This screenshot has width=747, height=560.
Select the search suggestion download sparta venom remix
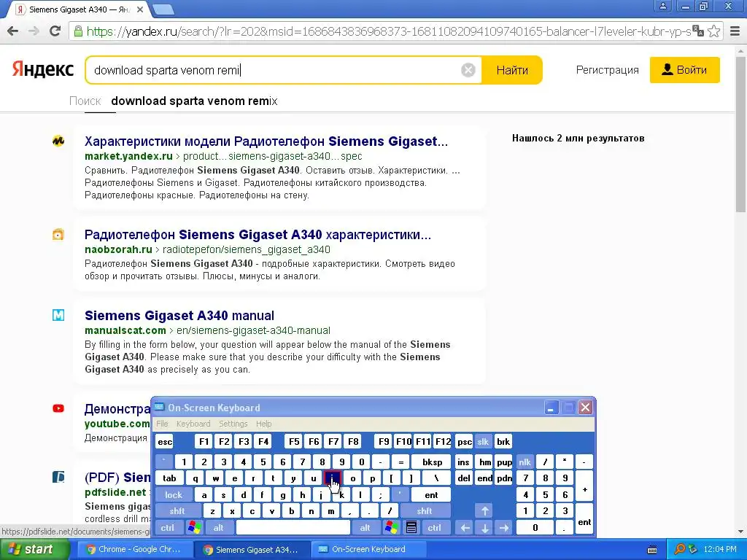(x=194, y=101)
